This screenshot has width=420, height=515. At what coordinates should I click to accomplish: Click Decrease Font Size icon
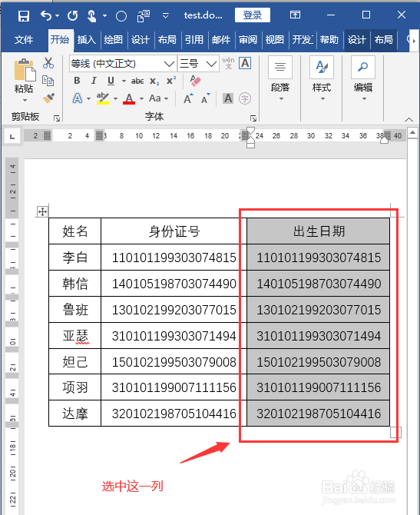[206, 99]
